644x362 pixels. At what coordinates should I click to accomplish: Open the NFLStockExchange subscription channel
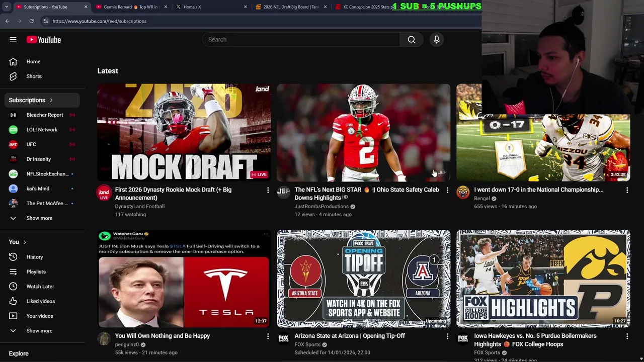pyautogui.click(x=43, y=174)
